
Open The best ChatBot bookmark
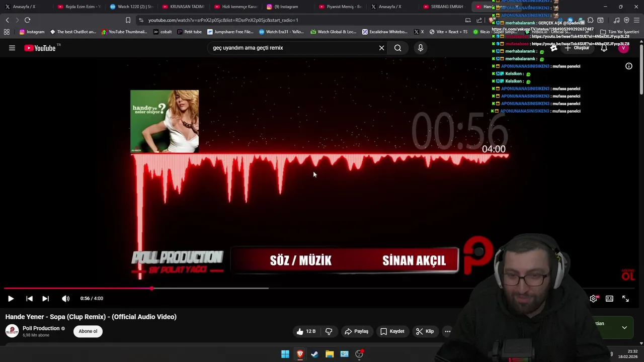[x=73, y=32]
